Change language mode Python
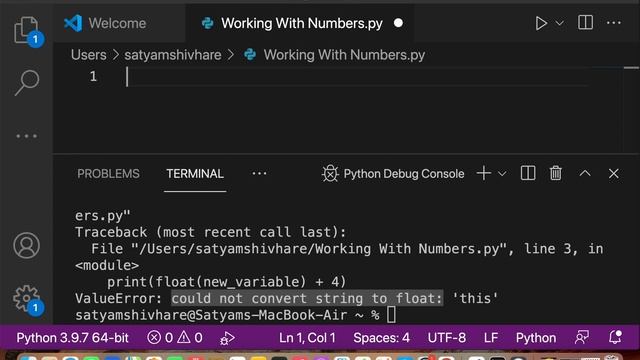The width and height of the screenshot is (640, 360). click(536, 338)
